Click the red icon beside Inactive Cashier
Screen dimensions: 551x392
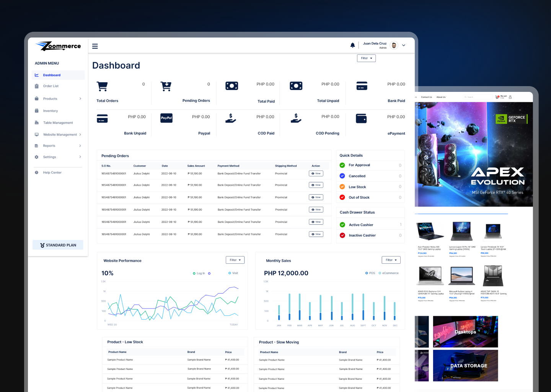pos(342,235)
